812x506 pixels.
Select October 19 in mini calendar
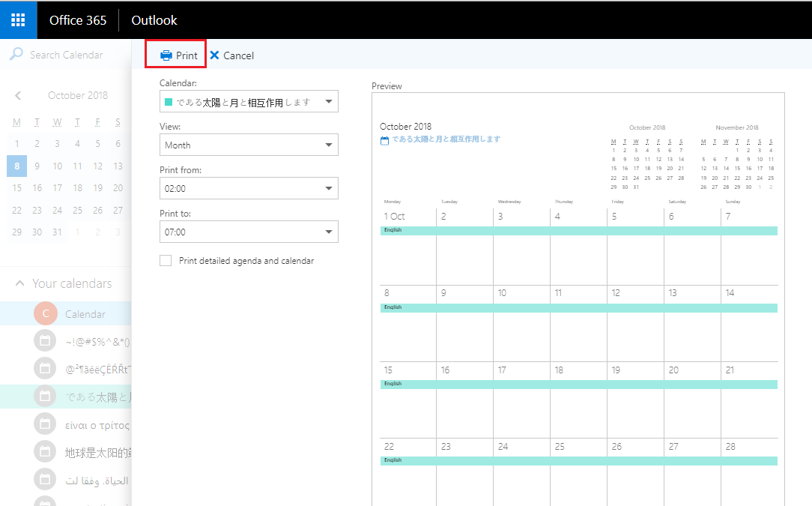pyautogui.click(x=98, y=187)
